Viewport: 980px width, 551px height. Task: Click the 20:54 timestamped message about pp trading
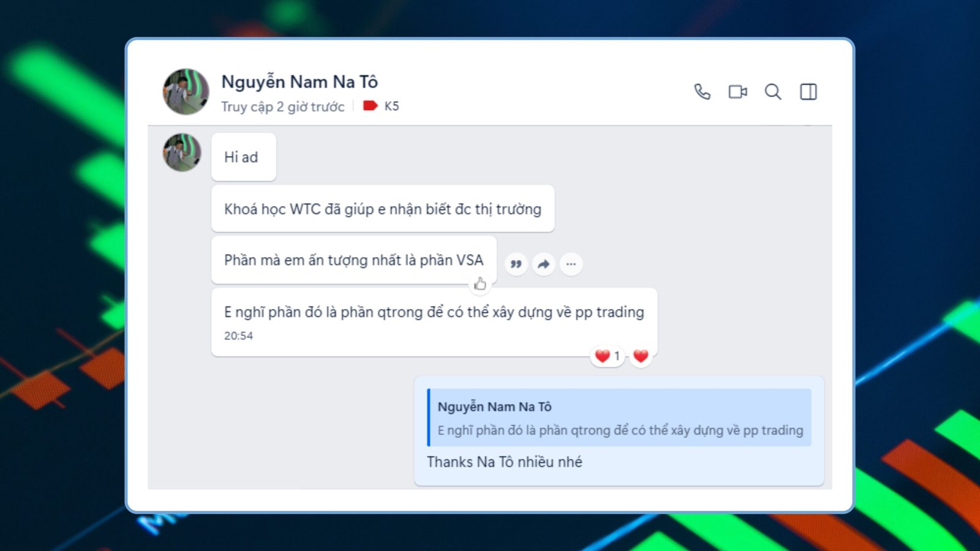click(434, 322)
